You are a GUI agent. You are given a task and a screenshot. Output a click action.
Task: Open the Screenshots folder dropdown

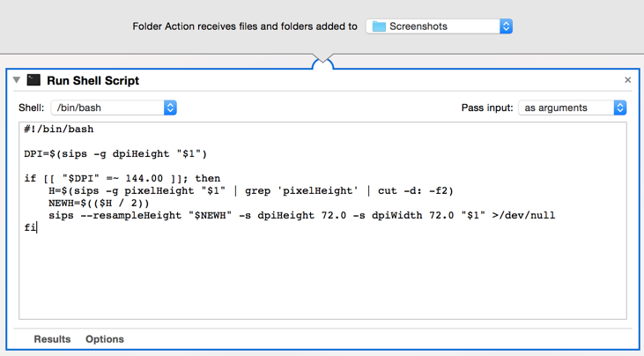pos(439,26)
